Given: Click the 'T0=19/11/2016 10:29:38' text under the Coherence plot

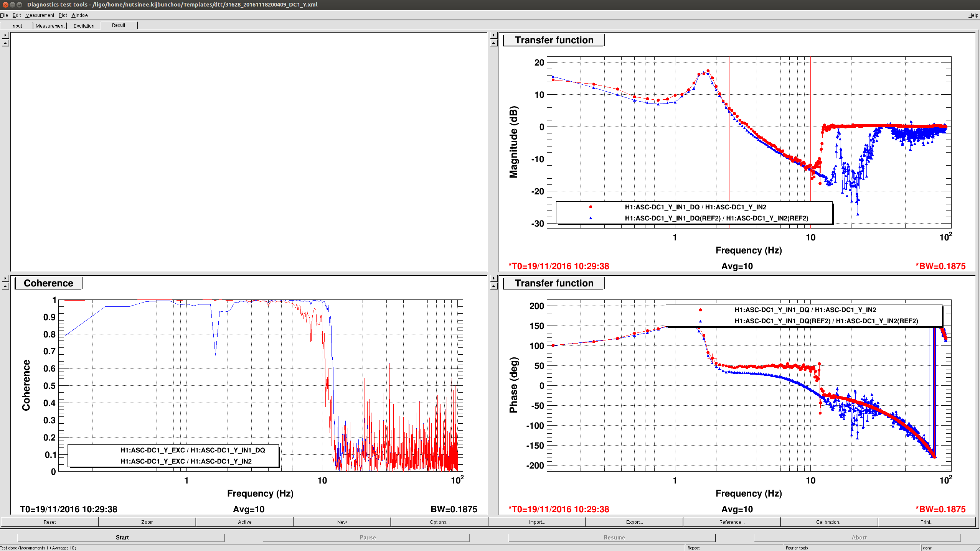Looking at the screenshot, I should 69,509.
